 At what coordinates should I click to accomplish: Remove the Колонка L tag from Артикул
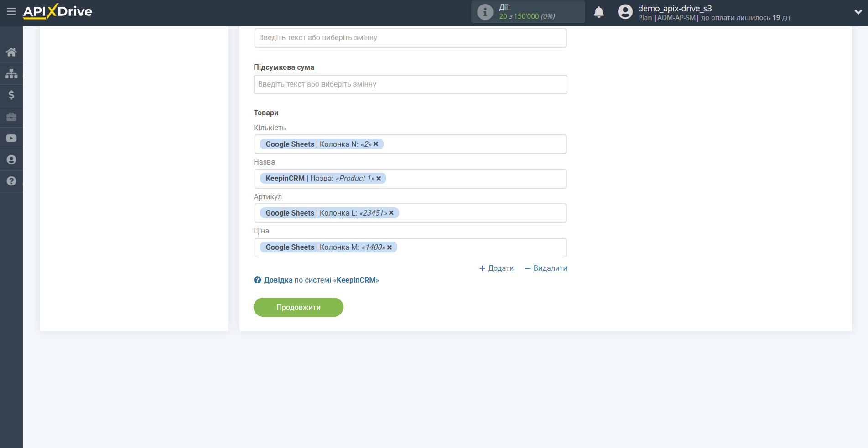[391, 213]
